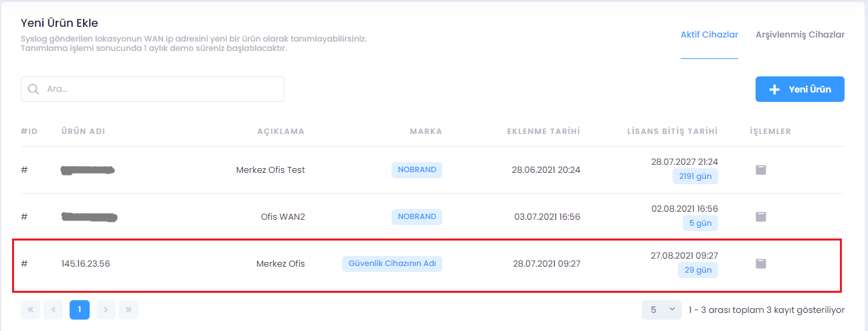Sort by LİSANS BİTİŞ TARİHİ column header

click(x=672, y=131)
